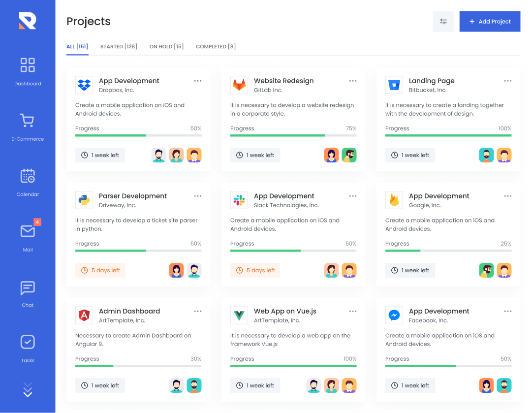Screen dimensions: 532x413
Task: Open the Chat sidebar icon
Action: pyautogui.click(x=28, y=287)
